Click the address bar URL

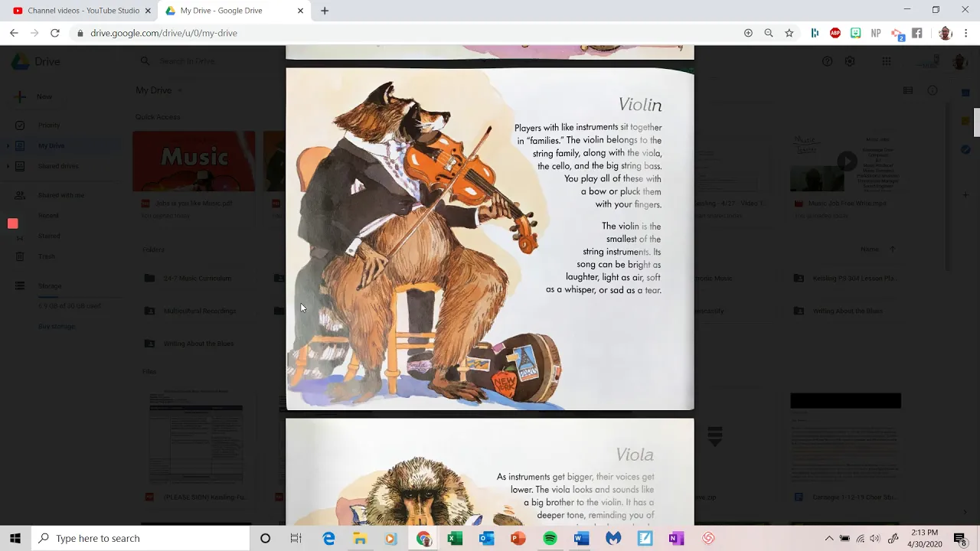pos(164,33)
